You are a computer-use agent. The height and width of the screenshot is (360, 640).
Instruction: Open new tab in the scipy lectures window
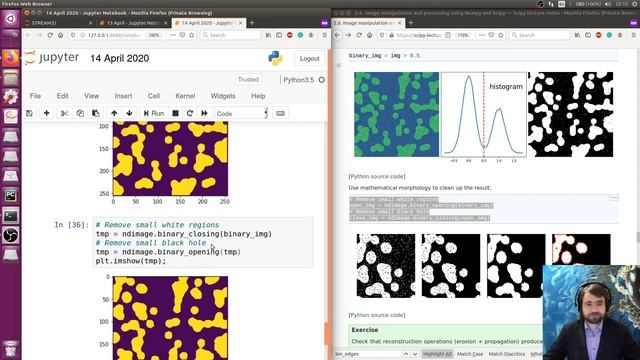pos(411,23)
